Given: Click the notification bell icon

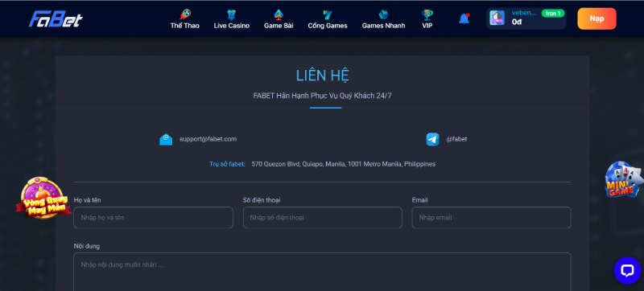Looking at the screenshot, I should click(x=464, y=18).
